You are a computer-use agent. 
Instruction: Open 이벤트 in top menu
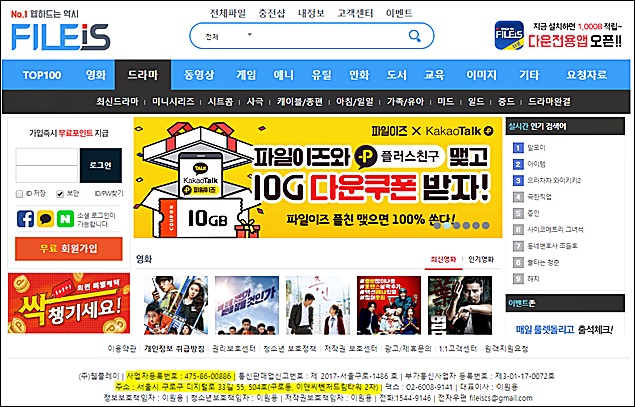click(x=399, y=13)
